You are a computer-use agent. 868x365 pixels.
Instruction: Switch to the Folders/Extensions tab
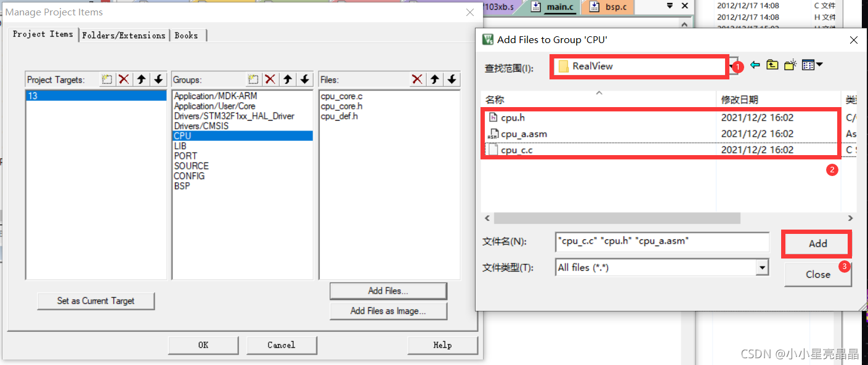click(124, 36)
